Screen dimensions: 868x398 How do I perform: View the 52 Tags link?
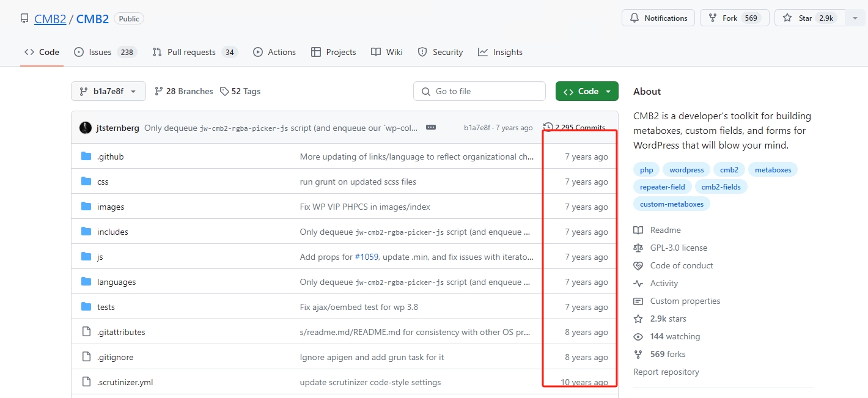coord(240,91)
